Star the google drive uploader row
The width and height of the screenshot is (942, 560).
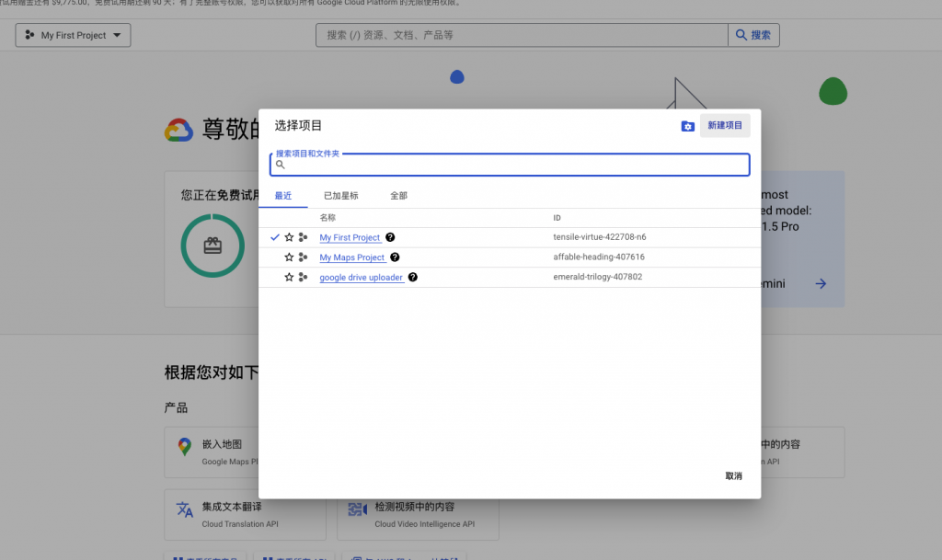tap(289, 278)
